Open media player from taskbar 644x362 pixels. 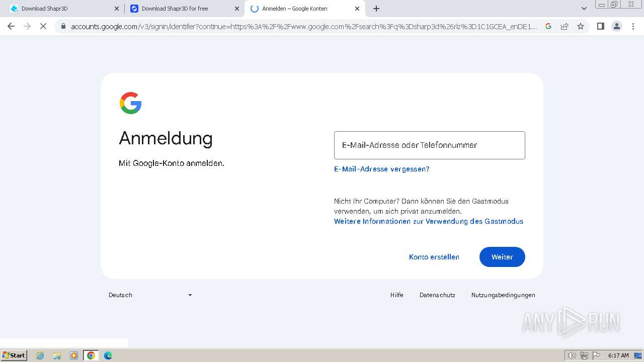(x=74, y=355)
